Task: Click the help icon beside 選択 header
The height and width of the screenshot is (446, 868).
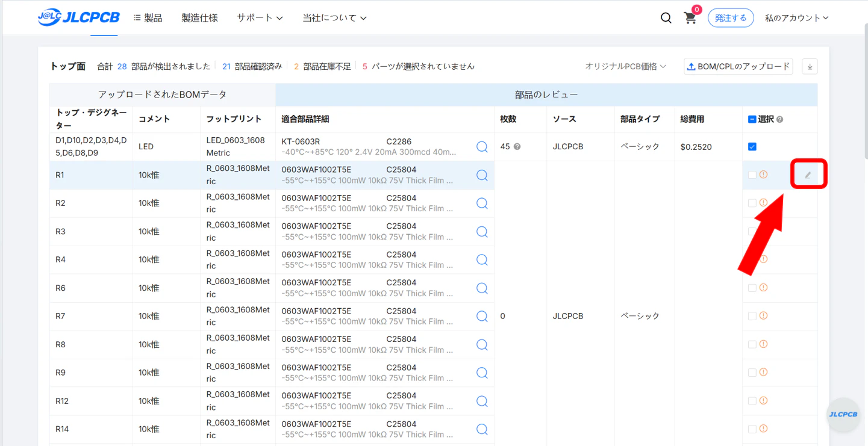Action: coord(779,120)
